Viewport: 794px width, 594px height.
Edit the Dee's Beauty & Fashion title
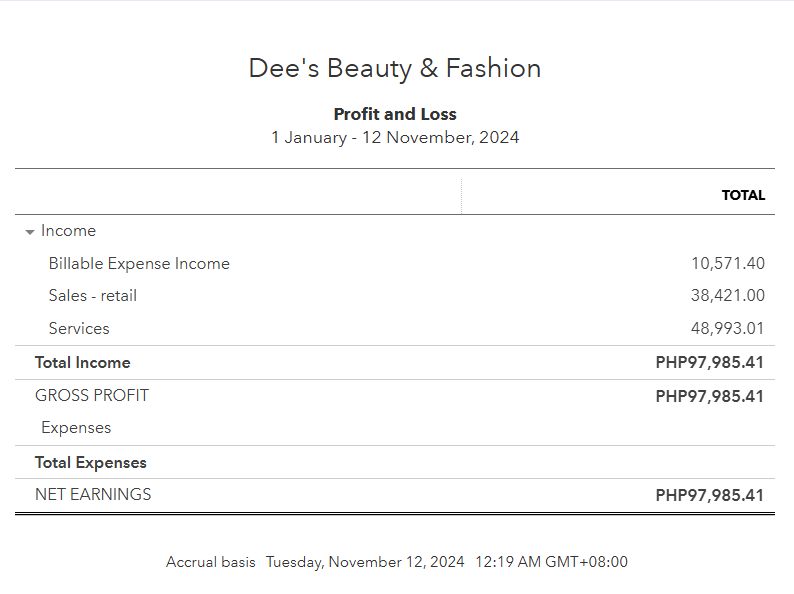[395, 69]
